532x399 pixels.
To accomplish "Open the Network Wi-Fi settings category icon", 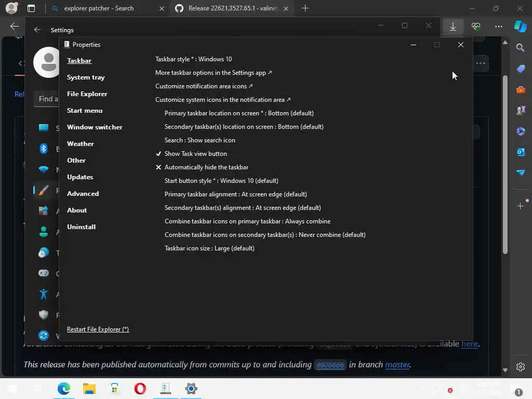I will click(44, 169).
